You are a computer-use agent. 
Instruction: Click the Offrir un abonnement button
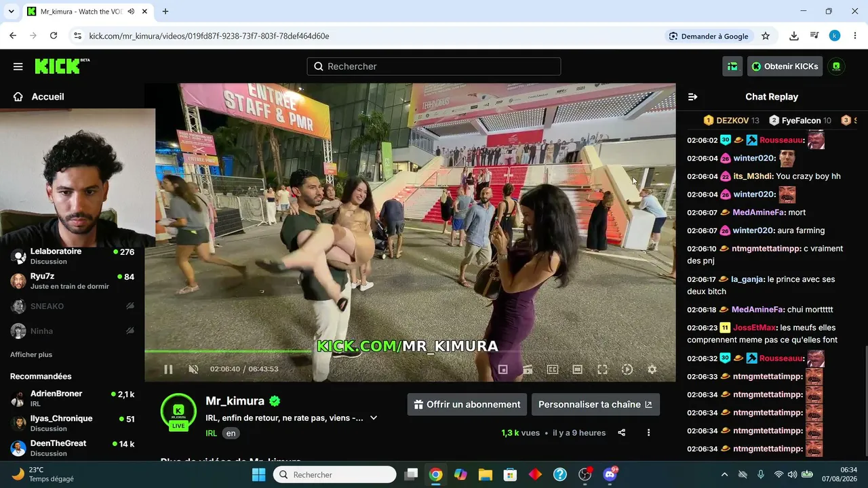pos(467,405)
